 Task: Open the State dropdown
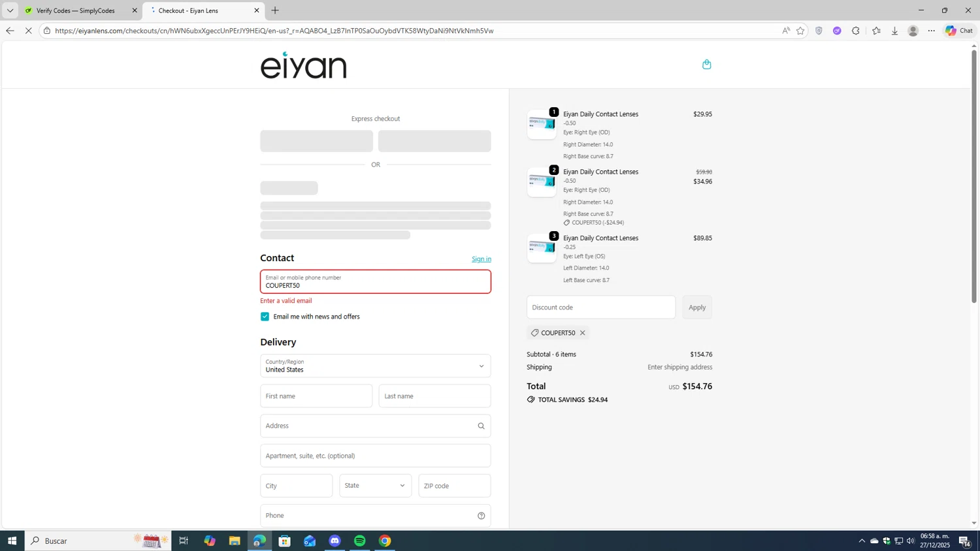point(375,486)
